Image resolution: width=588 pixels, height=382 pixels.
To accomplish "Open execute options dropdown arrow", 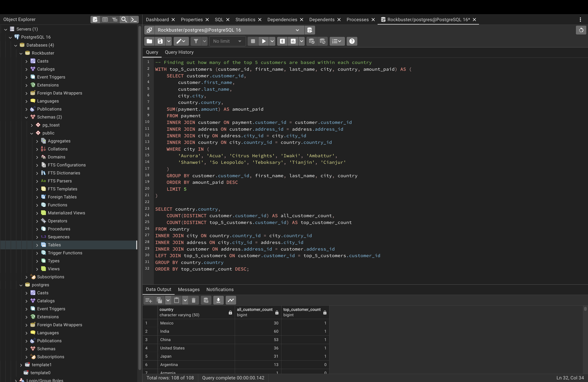I will 272,41.
